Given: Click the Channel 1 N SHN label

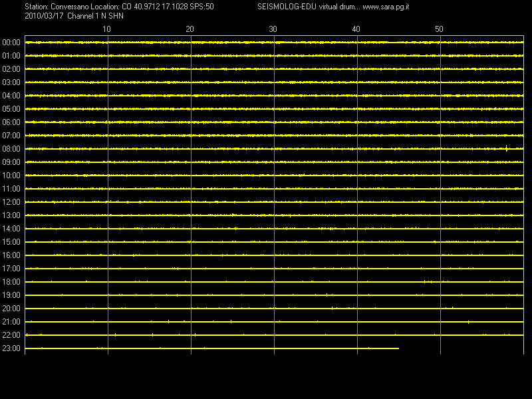Looking at the screenshot, I should [95, 16].
